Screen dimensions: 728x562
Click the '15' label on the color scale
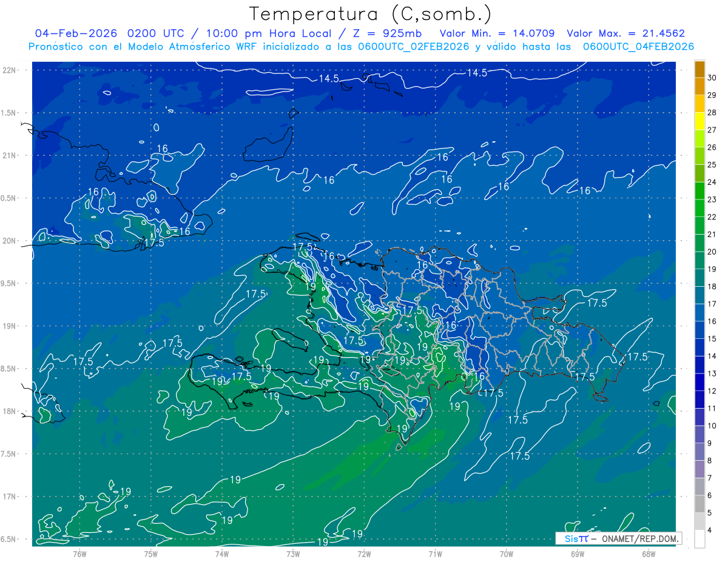[712, 339]
